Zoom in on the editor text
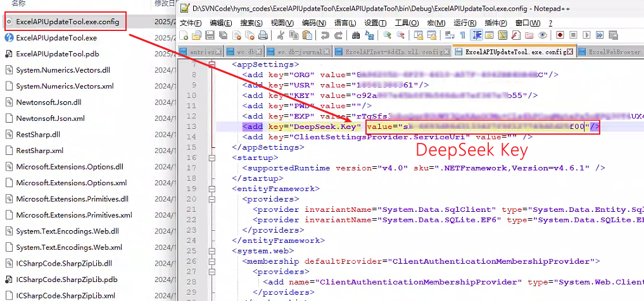The height and width of the screenshot is (301, 644). tap(387, 35)
